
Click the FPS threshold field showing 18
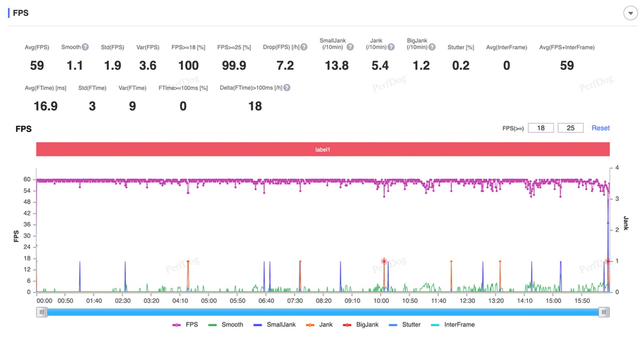[541, 128]
